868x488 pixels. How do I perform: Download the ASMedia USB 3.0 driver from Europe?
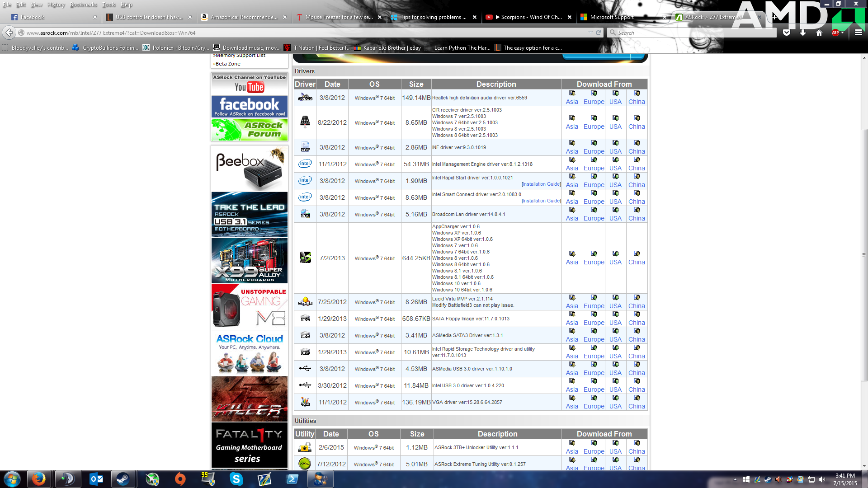point(594,369)
